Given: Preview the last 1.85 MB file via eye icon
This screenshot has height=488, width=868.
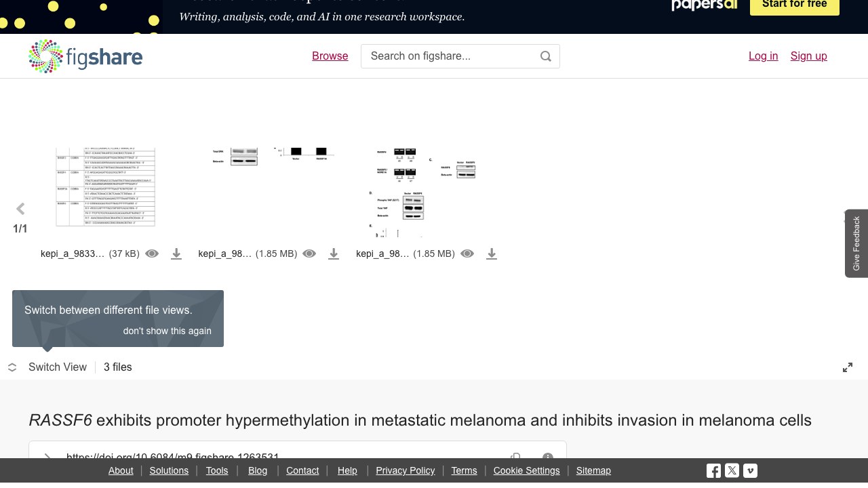Looking at the screenshot, I should pos(467,253).
